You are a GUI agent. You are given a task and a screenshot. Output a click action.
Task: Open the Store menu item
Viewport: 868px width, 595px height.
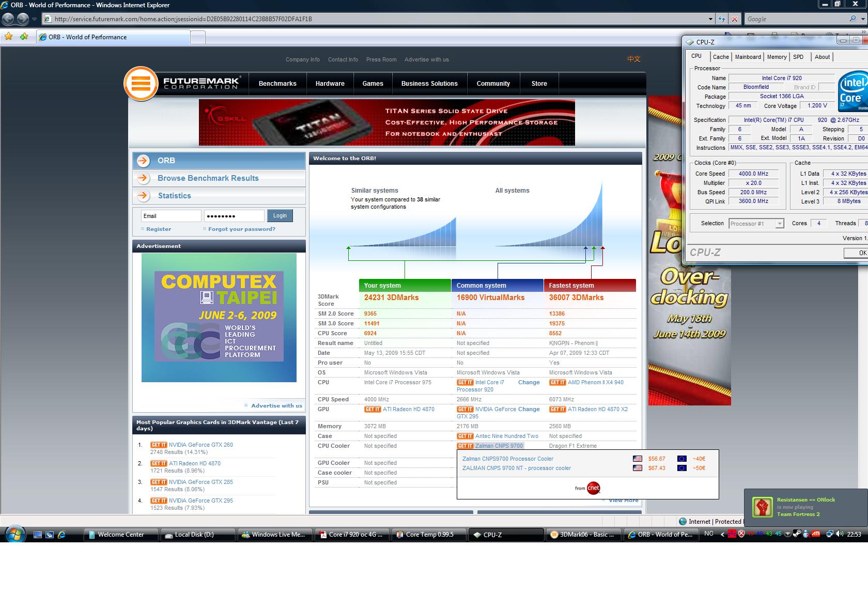[539, 84]
